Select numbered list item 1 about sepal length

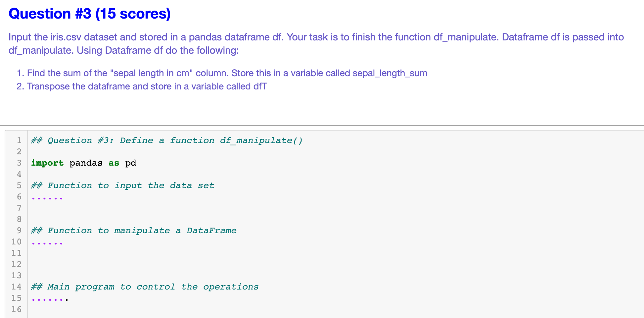point(222,73)
